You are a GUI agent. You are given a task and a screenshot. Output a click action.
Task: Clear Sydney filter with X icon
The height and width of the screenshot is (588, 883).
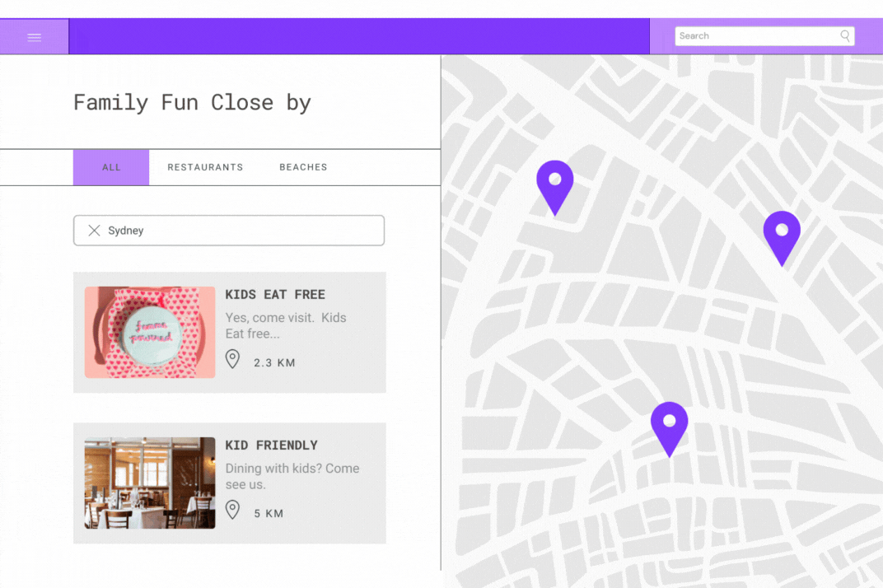pyautogui.click(x=94, y=231)
